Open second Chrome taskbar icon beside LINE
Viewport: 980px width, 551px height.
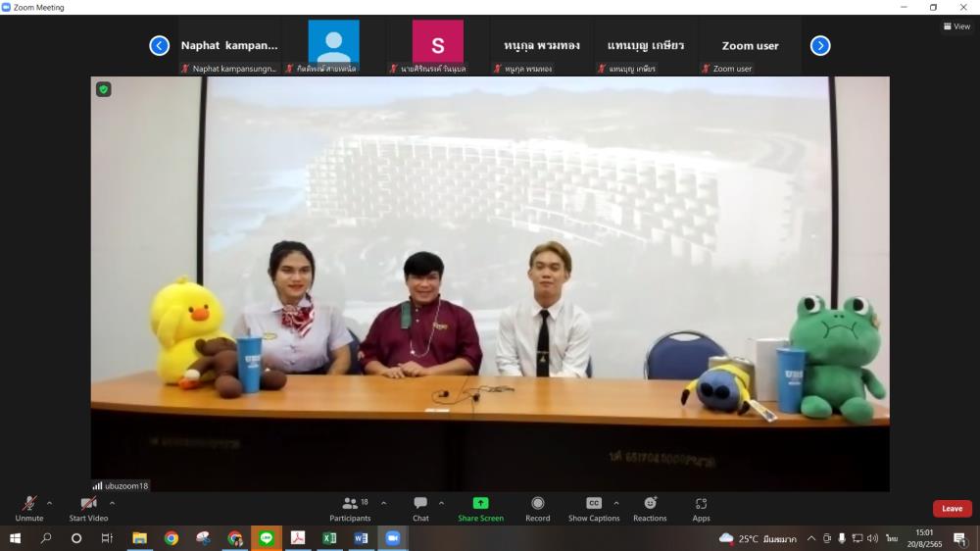[235, 538]
